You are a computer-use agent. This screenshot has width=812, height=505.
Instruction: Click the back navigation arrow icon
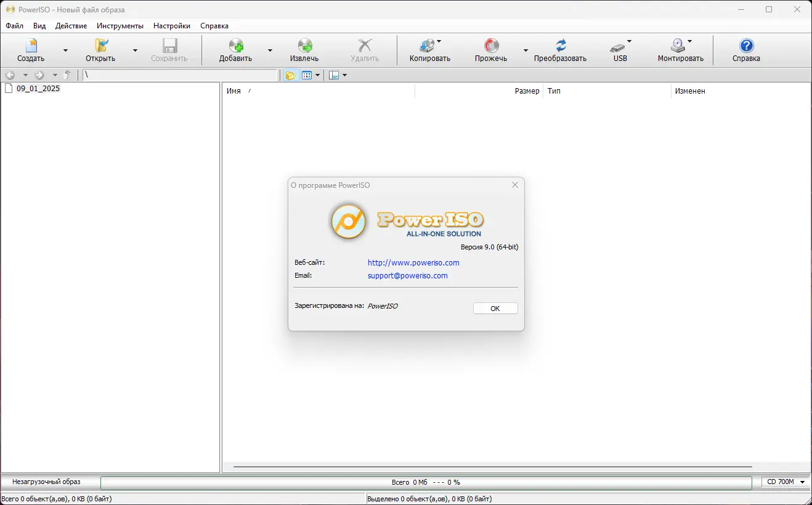(10, 75)
